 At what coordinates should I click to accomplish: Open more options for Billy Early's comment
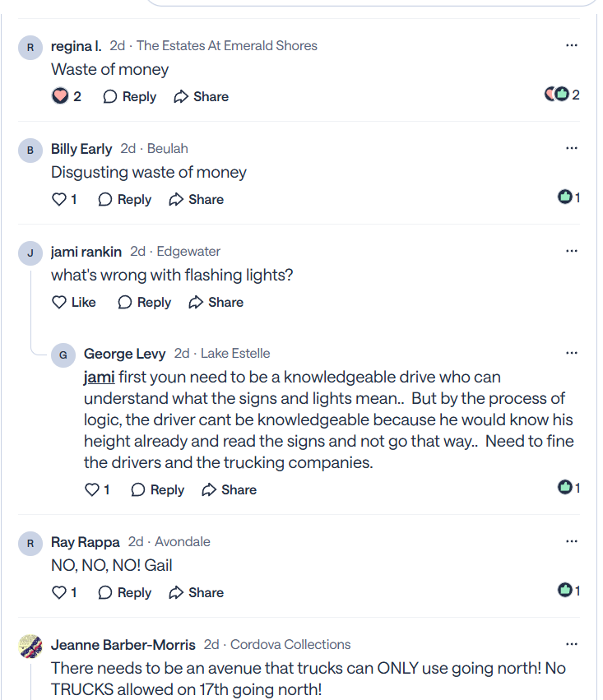572,148
